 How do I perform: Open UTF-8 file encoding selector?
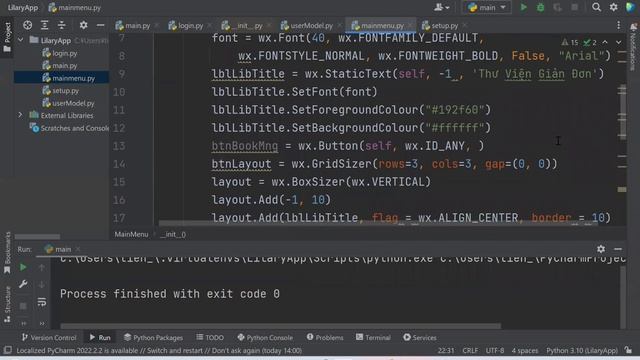(x=495, y=350)
